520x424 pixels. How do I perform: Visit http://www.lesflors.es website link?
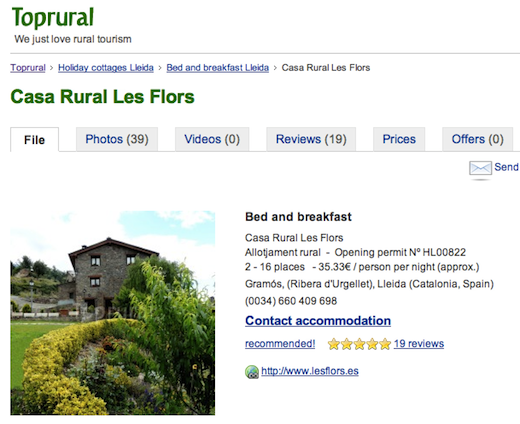pos(310,371)
